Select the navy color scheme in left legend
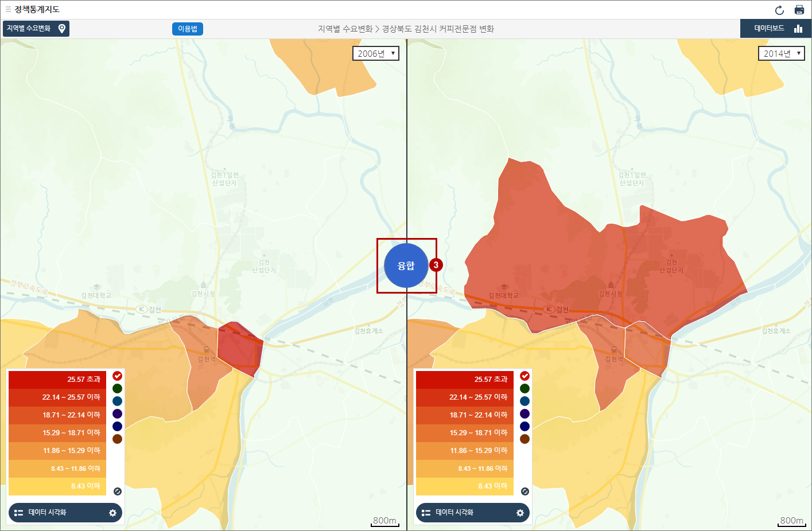The image size is (812, 531). pos(117,426)
